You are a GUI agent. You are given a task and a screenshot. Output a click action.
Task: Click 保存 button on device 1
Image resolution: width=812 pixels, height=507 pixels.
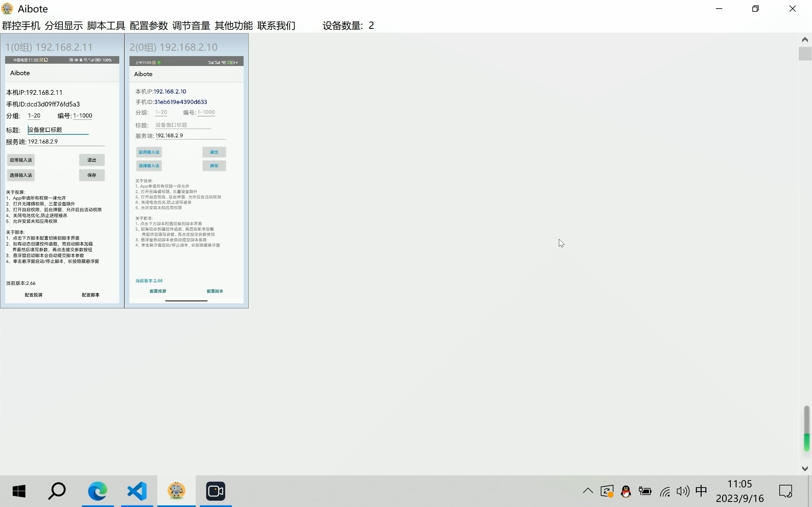tap(92, 175)
